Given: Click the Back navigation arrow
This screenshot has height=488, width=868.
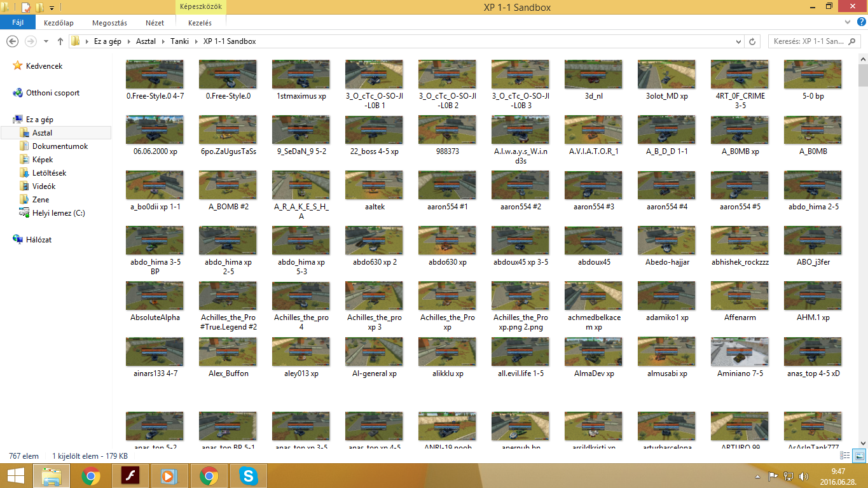Looking at the screenshot, I should [x=11, y=41].
